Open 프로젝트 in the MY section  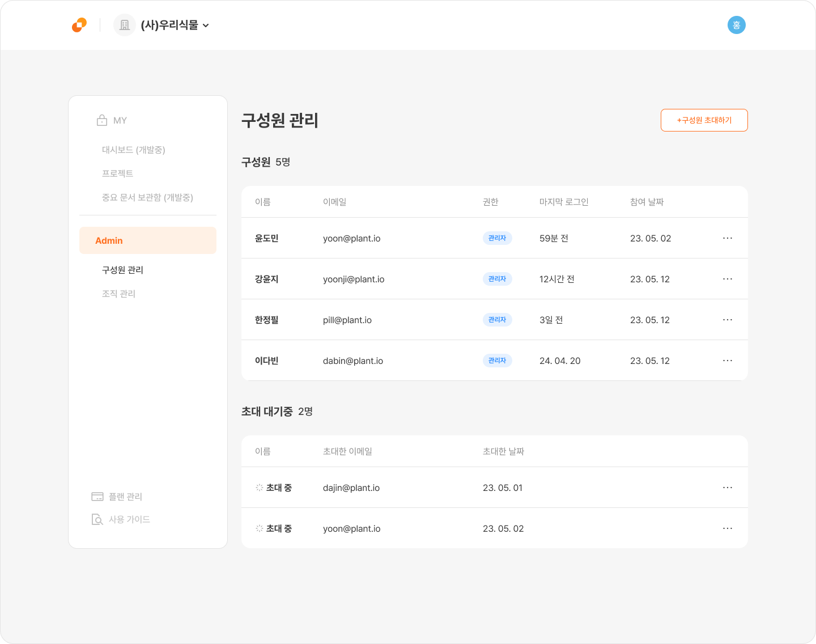click(x=117, y=173)
